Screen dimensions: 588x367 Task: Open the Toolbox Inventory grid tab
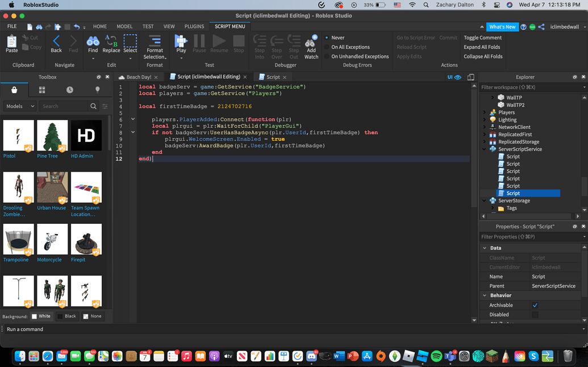pos(42,90)
